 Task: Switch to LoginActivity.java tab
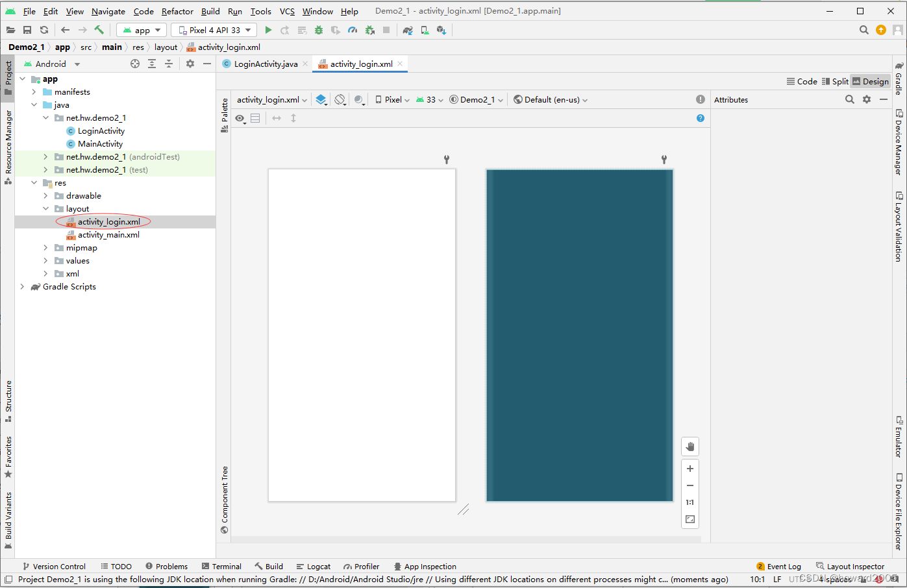266,64
